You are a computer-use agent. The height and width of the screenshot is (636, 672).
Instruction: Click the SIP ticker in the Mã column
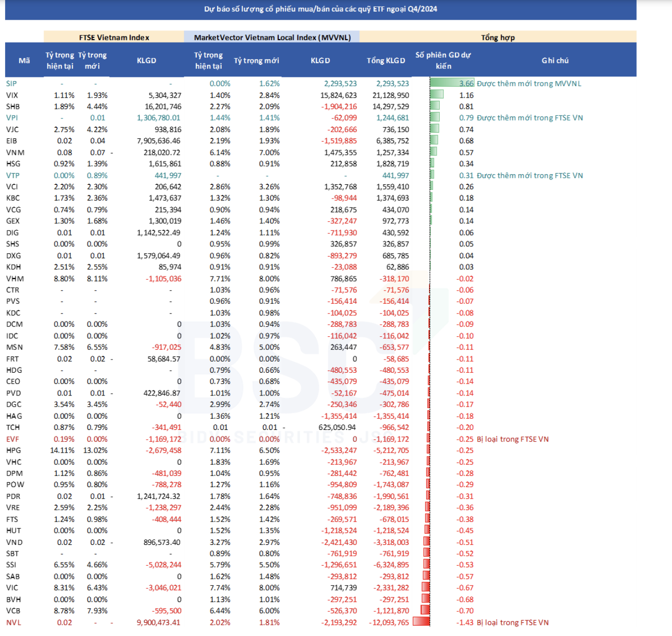pos(12,84)
